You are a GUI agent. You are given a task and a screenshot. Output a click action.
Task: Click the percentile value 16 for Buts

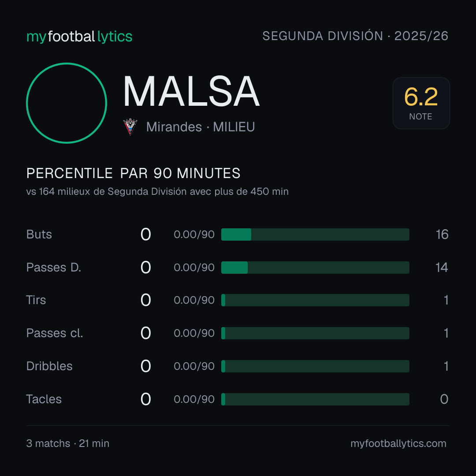click(442, 234)
